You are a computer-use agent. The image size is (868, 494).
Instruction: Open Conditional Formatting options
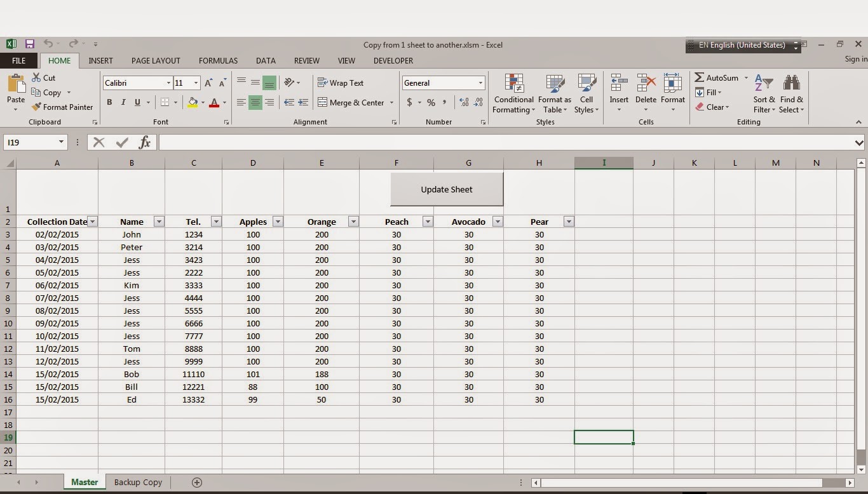pyautogui.click(x=513, y=93)
